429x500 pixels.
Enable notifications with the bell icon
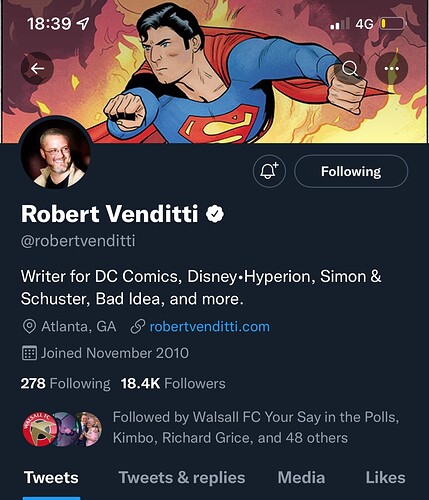[x=269, y=171]
